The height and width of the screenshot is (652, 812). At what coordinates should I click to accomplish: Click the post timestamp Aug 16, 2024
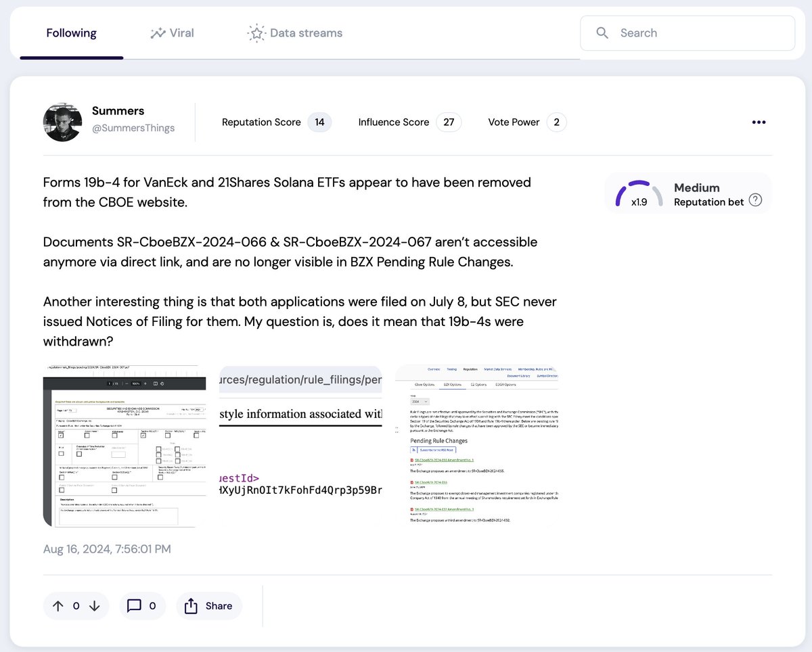pyautogui.click(x=107, y=549)
